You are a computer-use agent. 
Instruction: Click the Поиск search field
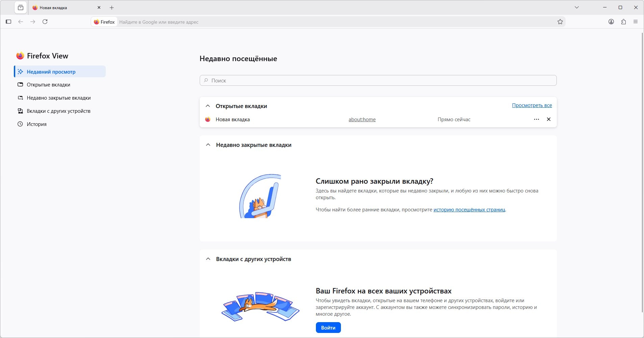click(378, 80)
